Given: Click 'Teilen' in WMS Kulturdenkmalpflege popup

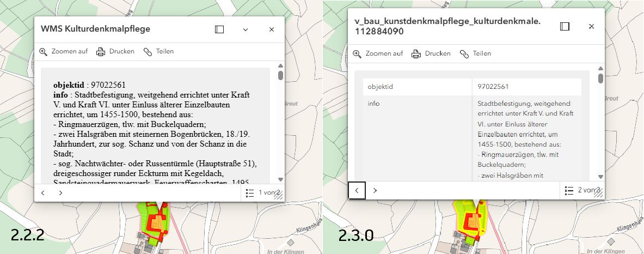Looking at the screenshot, I should coord(158,52).
